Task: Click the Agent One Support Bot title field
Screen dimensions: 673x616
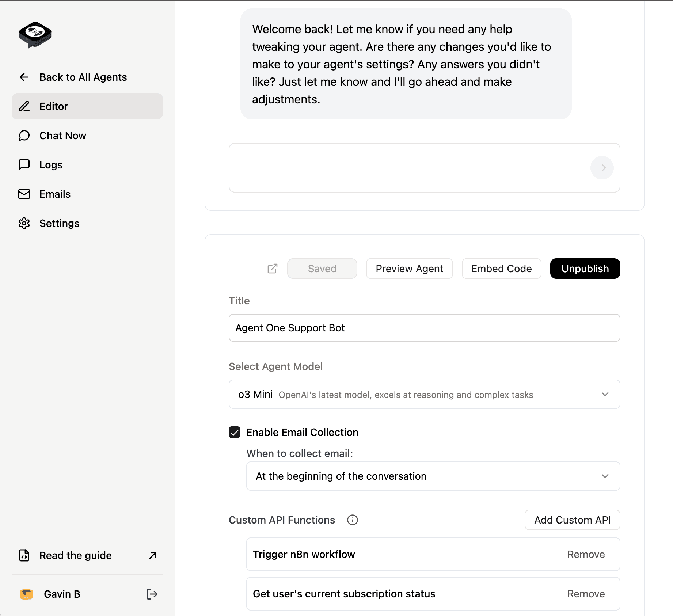Action: (424, 328)
